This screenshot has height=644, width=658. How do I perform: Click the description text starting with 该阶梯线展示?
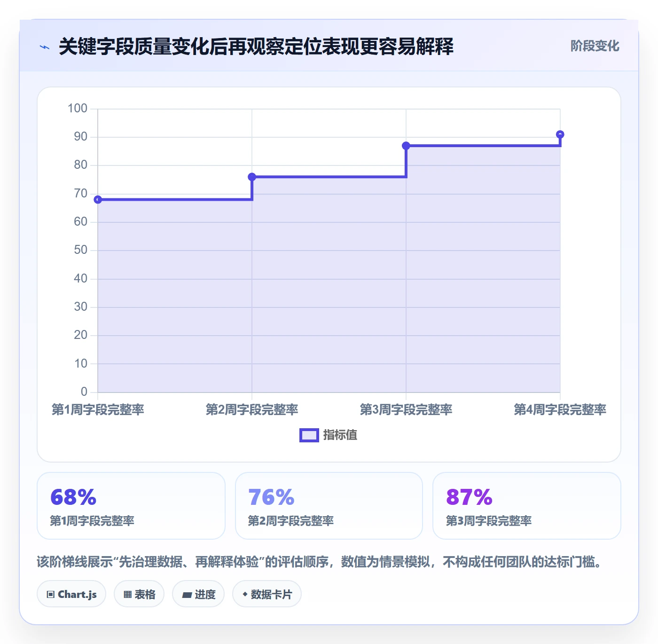pyautogui.click(x=321, y=562)
